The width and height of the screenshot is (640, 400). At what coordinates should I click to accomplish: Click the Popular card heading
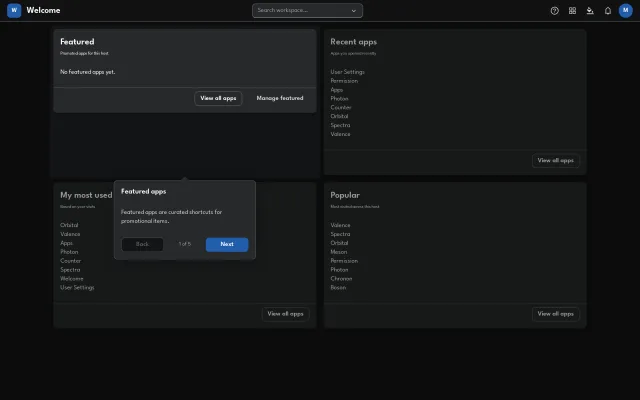coord(345,195)
